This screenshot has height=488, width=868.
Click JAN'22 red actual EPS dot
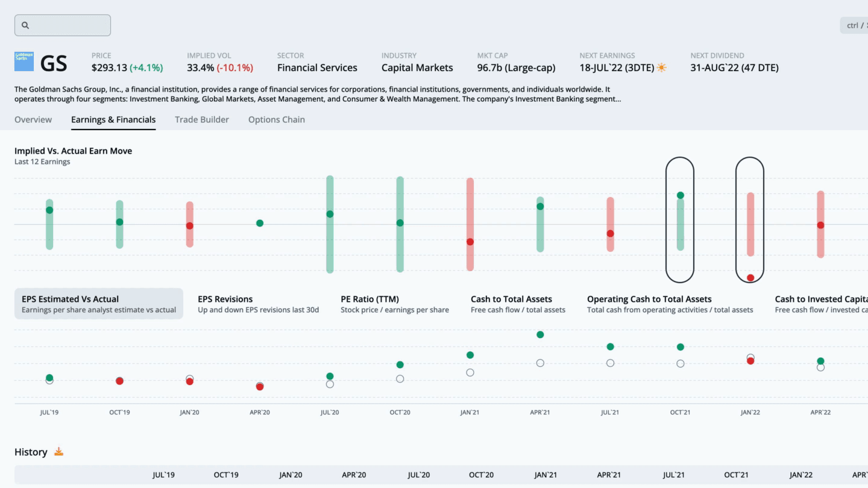[750, 361]
